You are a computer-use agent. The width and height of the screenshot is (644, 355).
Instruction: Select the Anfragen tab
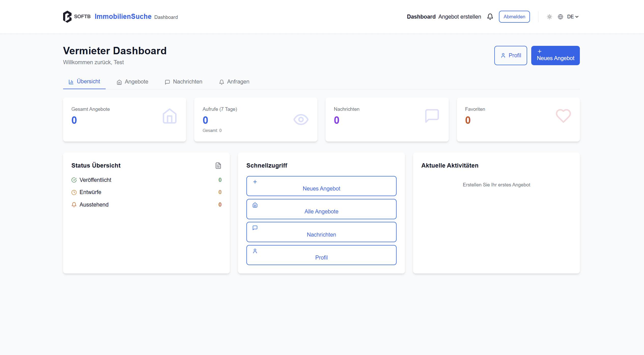pyautogui.click(x=234, y=82)
